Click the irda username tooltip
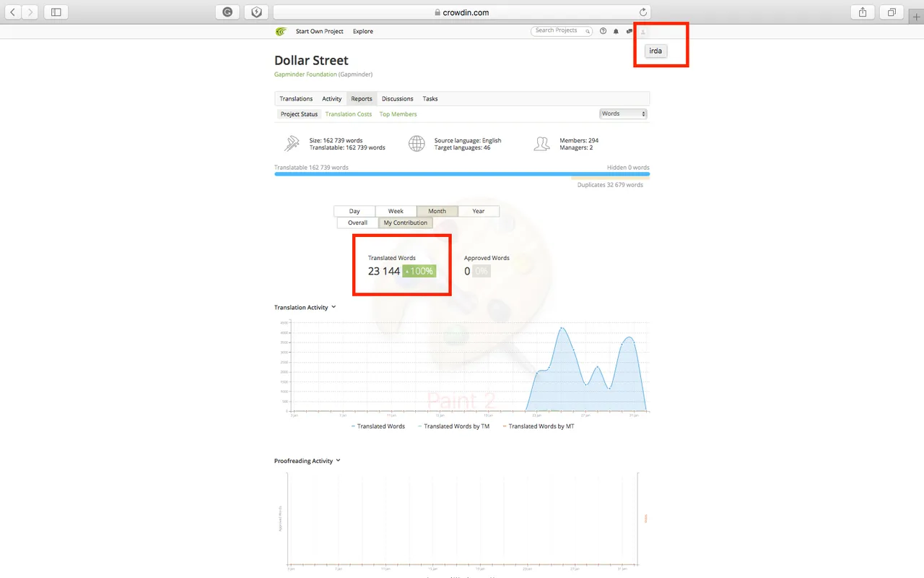Image resolution: width=924 pixels, height=578 pixels. (655, 51)
